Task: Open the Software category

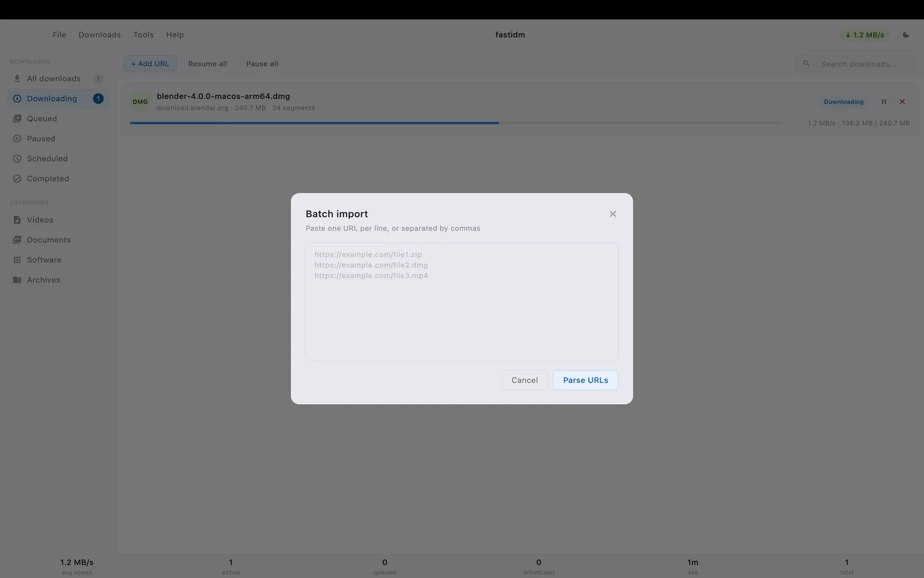Action: [x=58, y=260]
